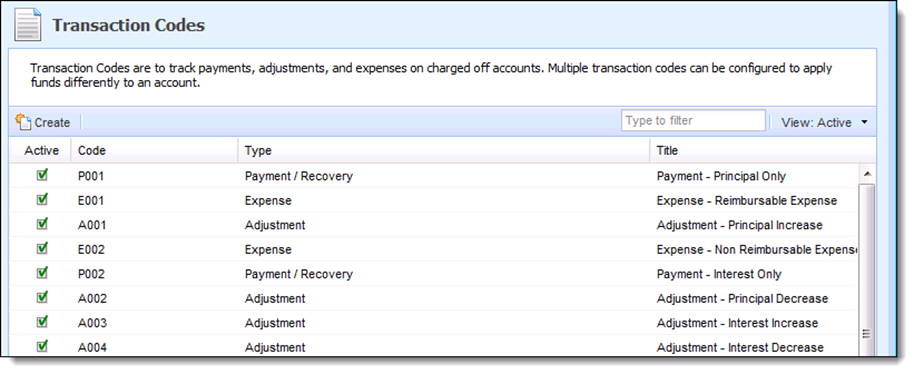The image size is (914, 374).
Task: Select the Payment - Principal Only row
Action: click(x=434, y=176)
